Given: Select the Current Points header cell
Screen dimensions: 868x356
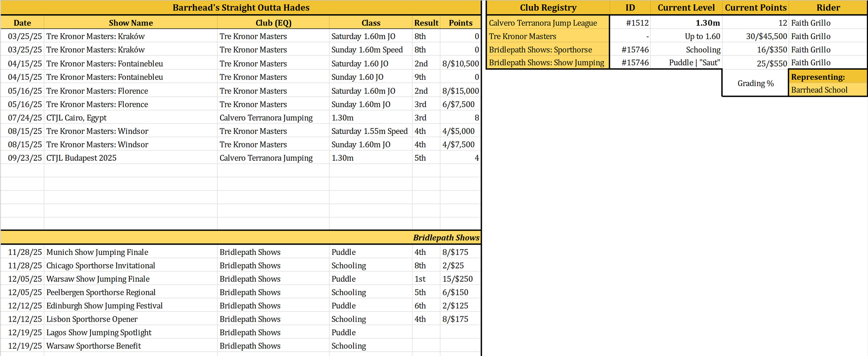Looking at the screenshot, I should 755,8.
